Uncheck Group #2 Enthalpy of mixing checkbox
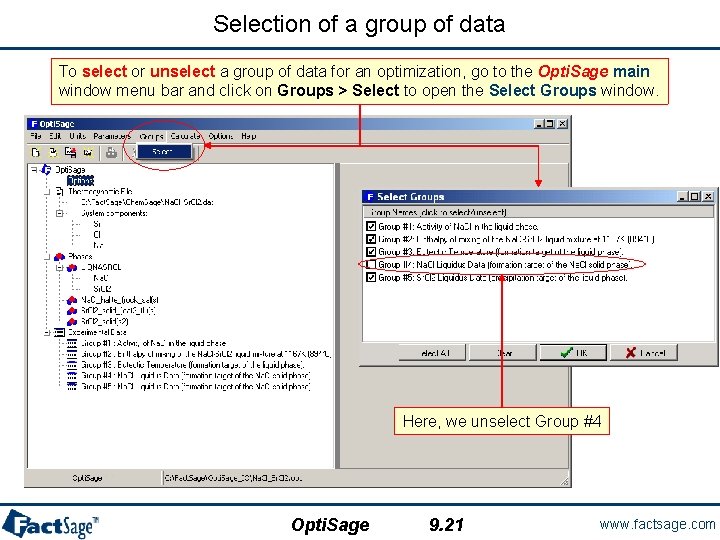Viewport: 720px width, 540px height. click(x=371, y=239)
